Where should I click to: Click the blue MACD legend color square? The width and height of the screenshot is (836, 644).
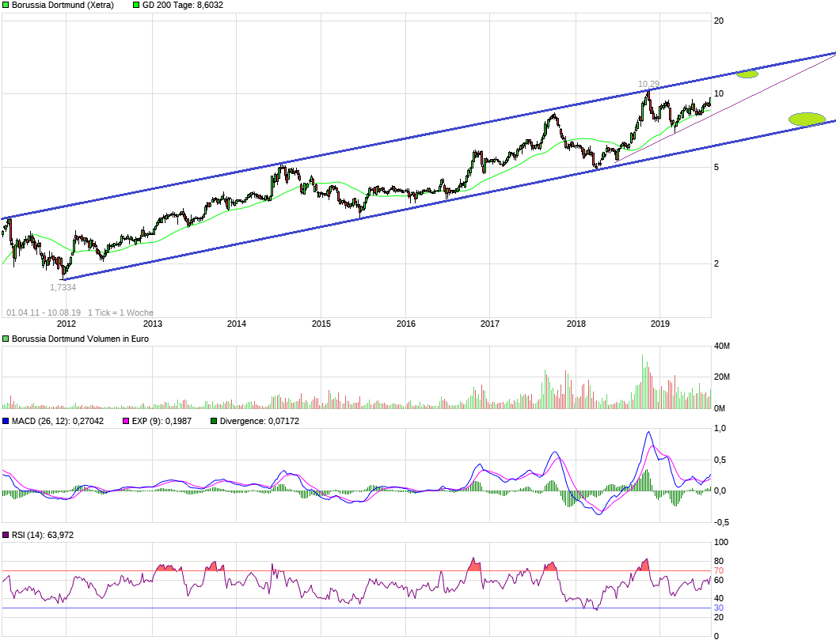click(x=6, y=422)
